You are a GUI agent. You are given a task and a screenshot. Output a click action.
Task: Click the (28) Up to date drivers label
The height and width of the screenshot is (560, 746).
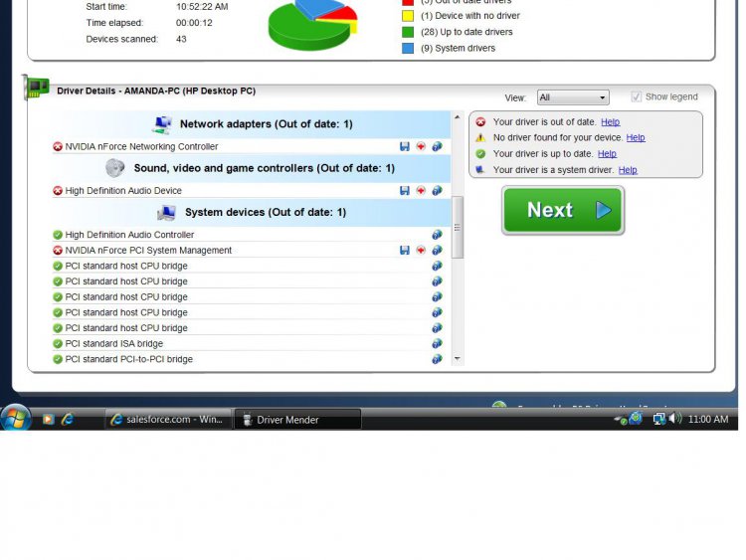pyautogui.click(x=466, y=32)
